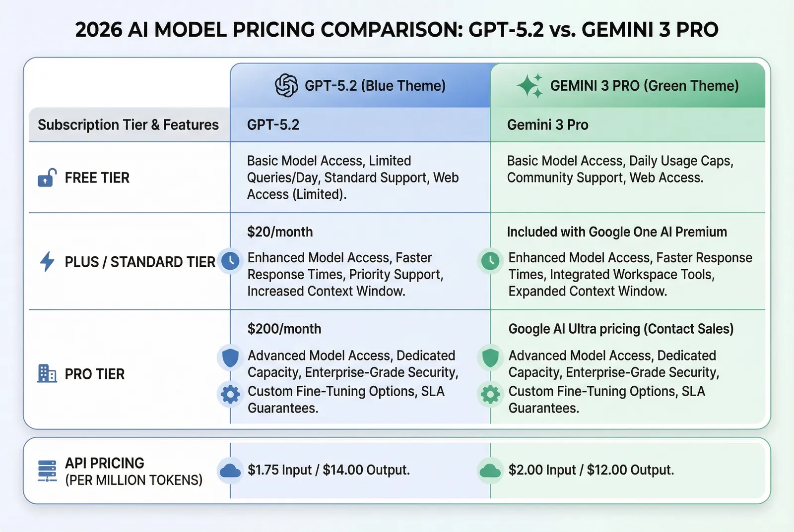Click the blue clock icon
This screenshot has width=794, height=532.
click(230, 261)
